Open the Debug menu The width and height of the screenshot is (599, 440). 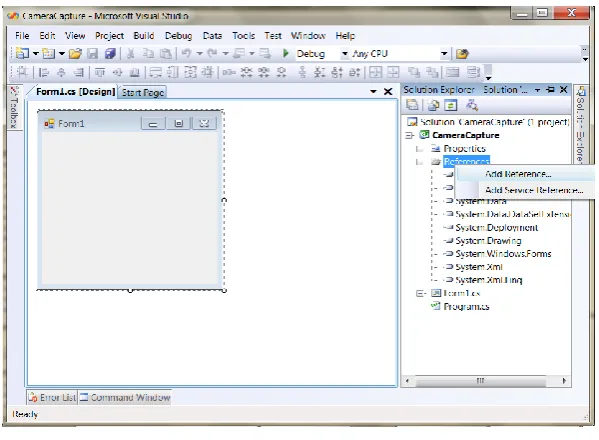click(x=178, y=36)
